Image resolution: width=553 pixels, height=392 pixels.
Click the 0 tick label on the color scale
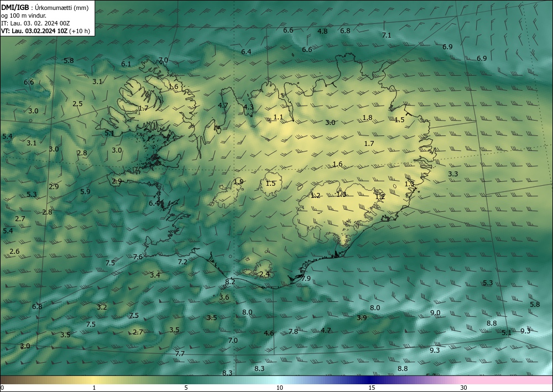point(2,388)
